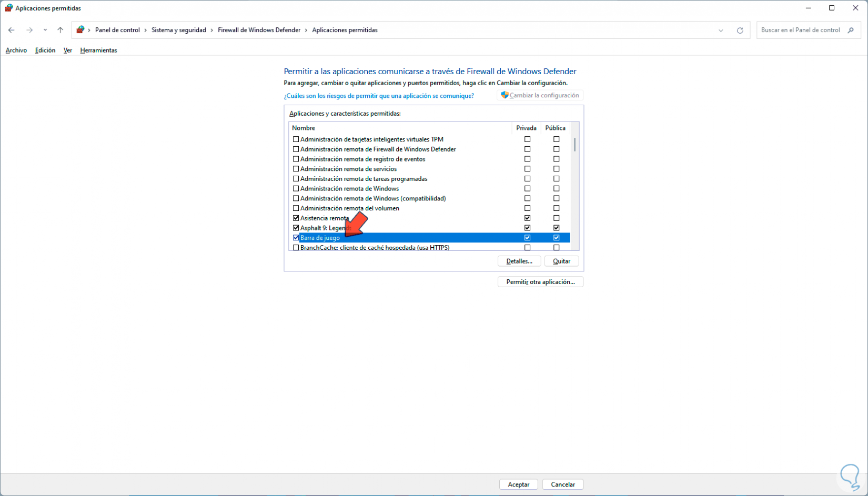The image size is (868, 496).
Task: Select the Administración remota de Windows (compatibilidad) row
Action: coord(430,198)
